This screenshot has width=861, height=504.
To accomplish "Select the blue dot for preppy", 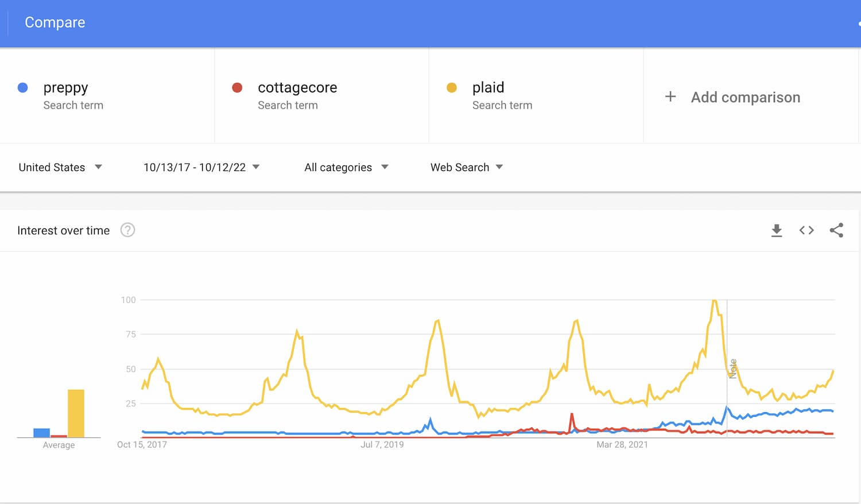I will pyautogui.click(x=23, y=87).
